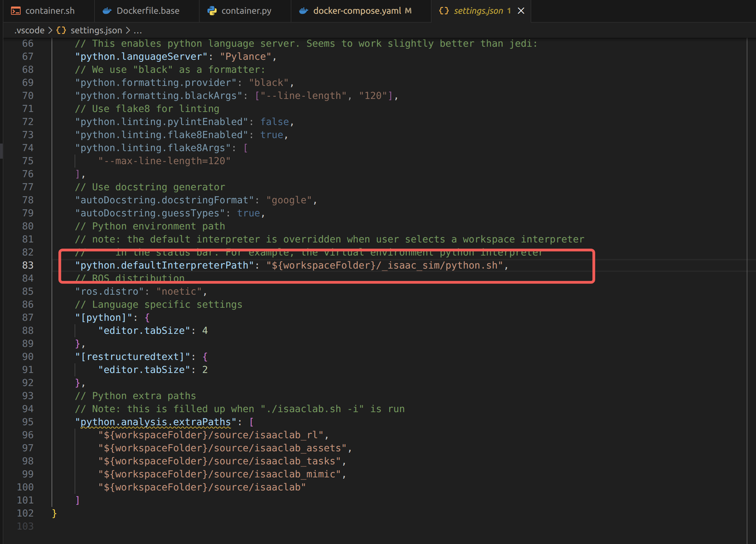
Task: Click the "${workspaceFolder}/_isaac_sim/python.sh" value
Action: pos(384,265)
